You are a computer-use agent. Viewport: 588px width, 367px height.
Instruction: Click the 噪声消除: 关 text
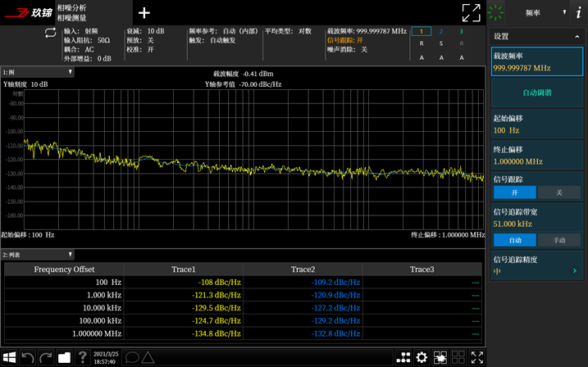coord(347,49)
